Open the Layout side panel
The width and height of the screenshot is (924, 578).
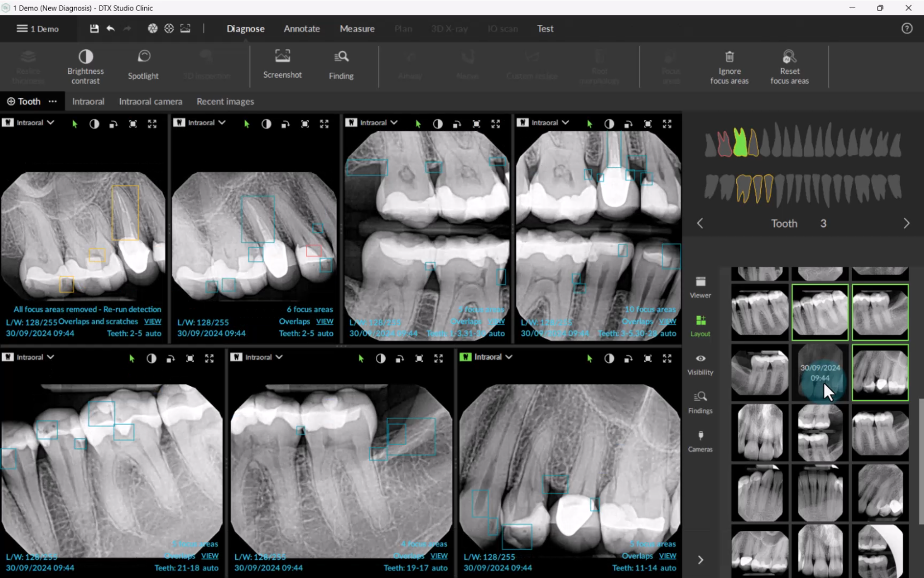[700, 326]
